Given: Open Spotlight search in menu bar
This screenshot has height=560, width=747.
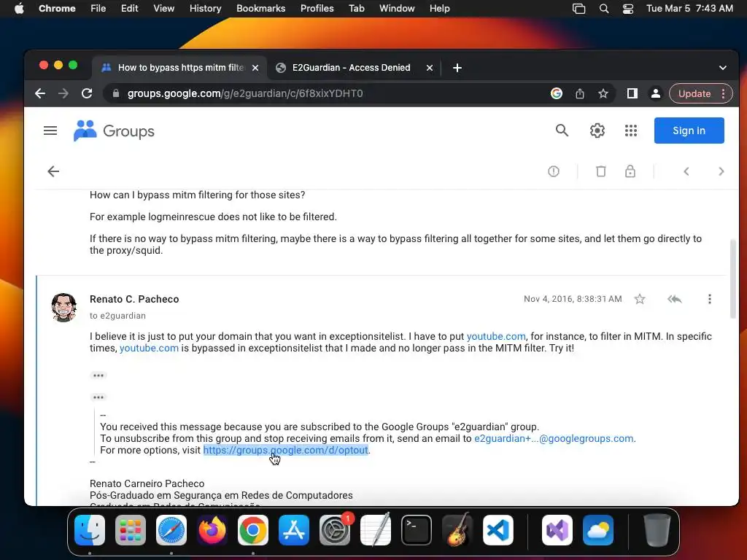Looking at the screenshot, I should click(x=603, y=8).
